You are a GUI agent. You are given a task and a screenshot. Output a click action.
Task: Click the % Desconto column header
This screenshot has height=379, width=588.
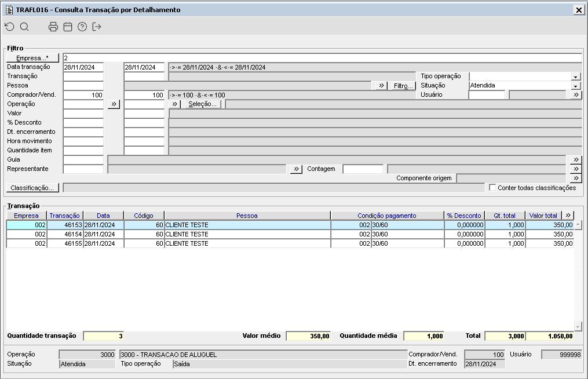pos(464,216)
